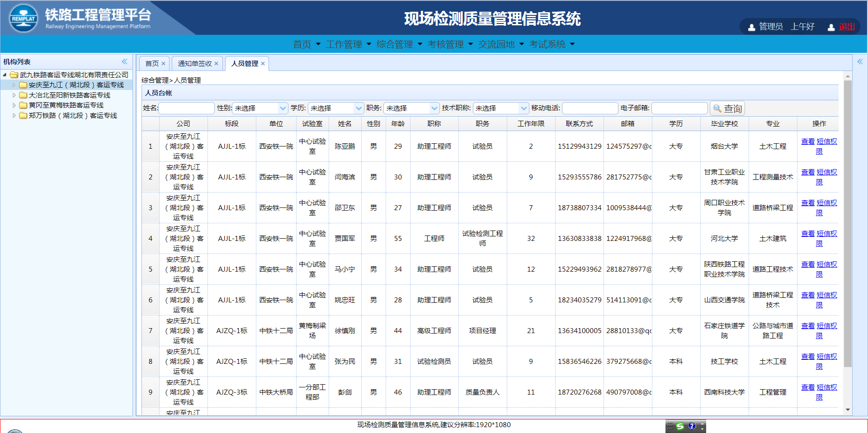This screenshot has height=433, width=868.
Task: Close the 人员管理 tab with its x icon
Action: (x=263, y=64)
